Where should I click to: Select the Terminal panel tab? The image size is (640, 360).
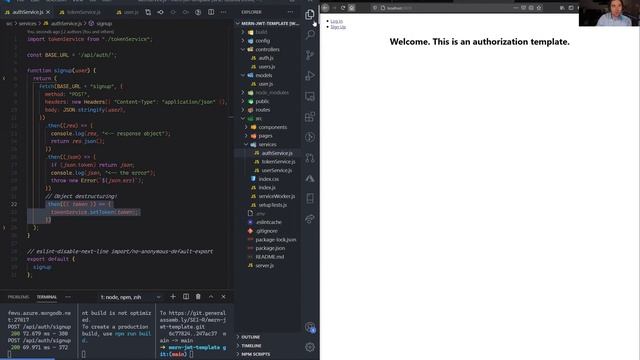(x=47, y=297)
